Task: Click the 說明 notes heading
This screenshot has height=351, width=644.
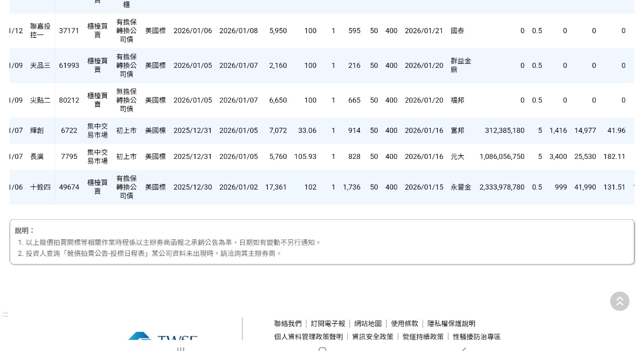Action: 24,230
